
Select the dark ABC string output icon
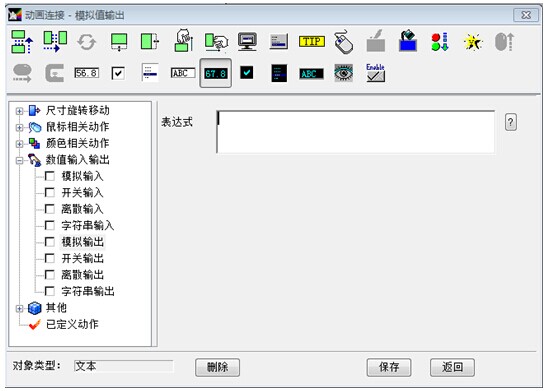[x=311, y=74]
